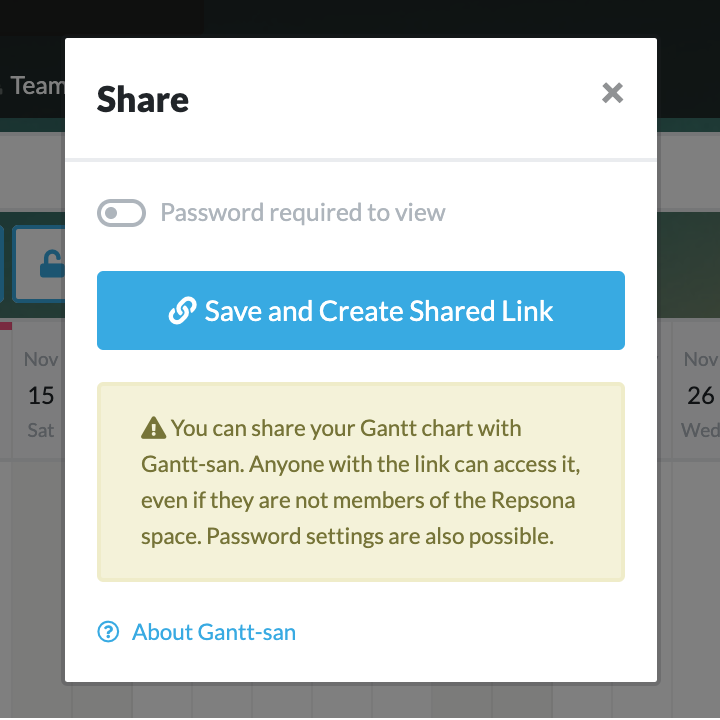Click the partially hidden toolbar button left of padlock
This screenshot has height=720, width=720.
point(2,265)
